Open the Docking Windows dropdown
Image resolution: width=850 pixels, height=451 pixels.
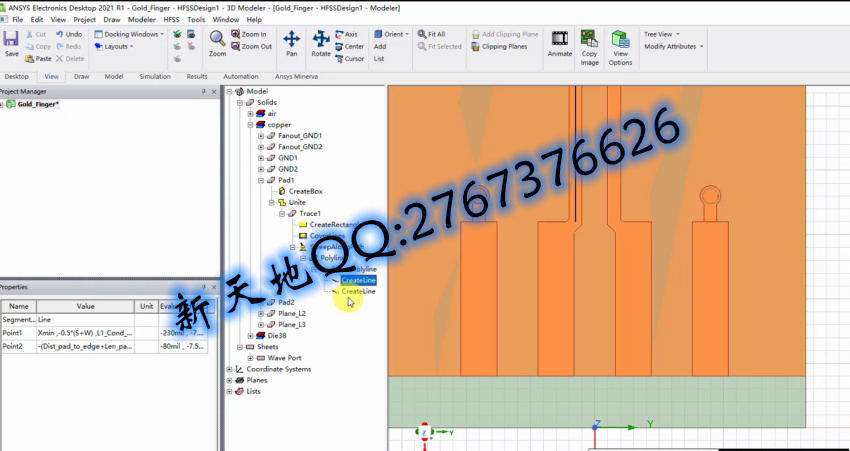[131, 34]
